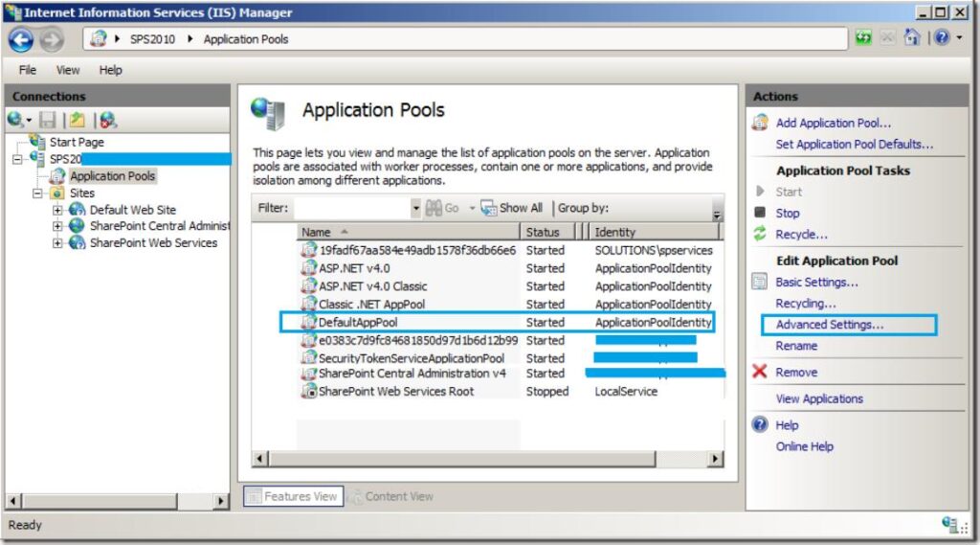980x545 pixels.
Task: Open the File menu
Action: click(28, 70)
